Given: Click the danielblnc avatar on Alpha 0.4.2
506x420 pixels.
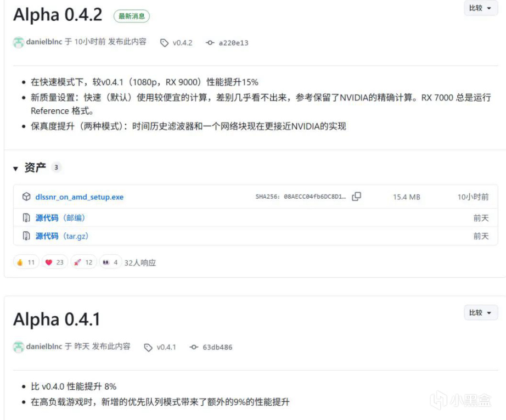Looking at the screenshot, I should (19, 42).
